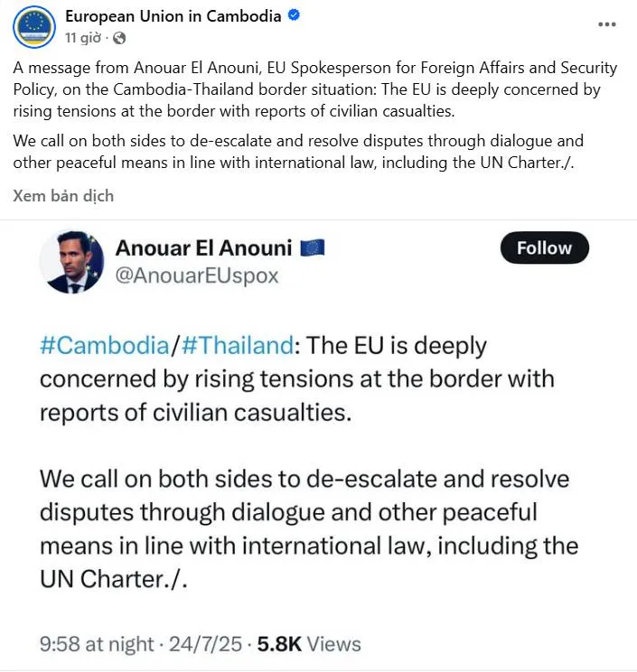637x672 pixels.
Task: Click the post's first paragraph about Anouar El Anouni
Action: point(315,89)
